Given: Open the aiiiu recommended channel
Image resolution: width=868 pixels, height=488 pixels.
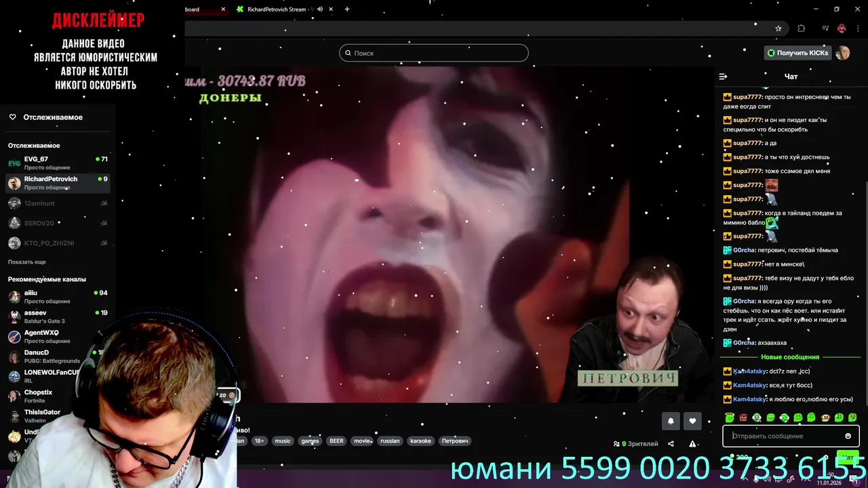Looking at the screenshot, I should (58, 297).
